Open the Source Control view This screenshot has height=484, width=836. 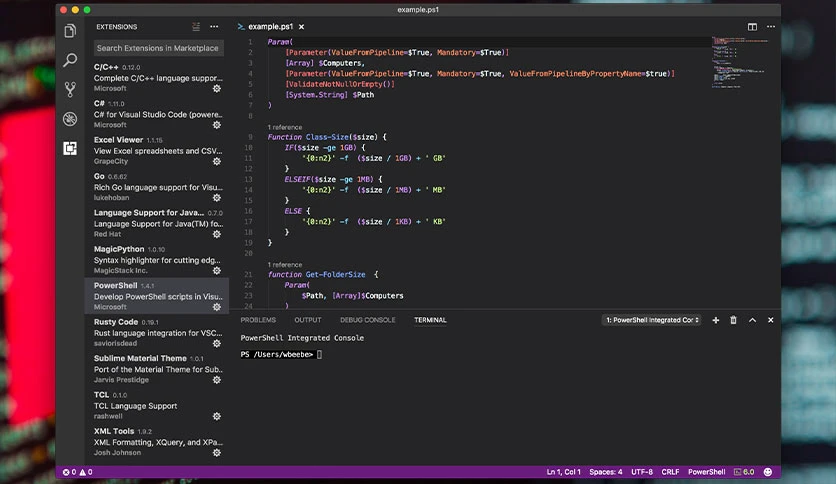[x=70, y=90]
